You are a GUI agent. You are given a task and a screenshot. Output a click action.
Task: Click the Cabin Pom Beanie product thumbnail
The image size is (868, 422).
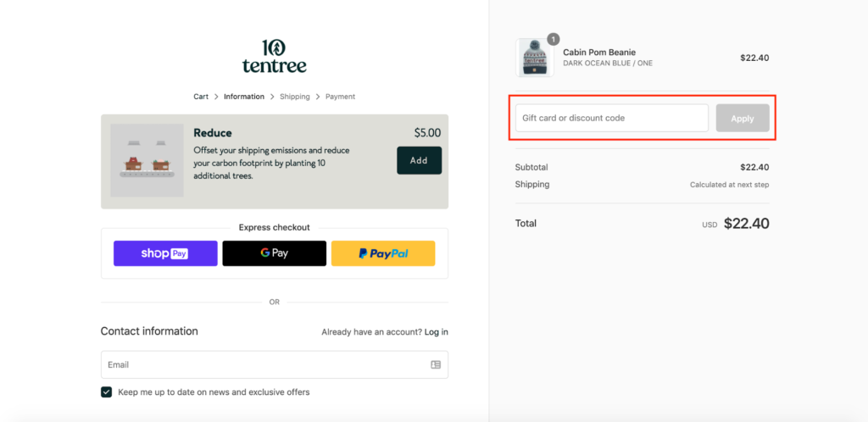pos(535,58)
